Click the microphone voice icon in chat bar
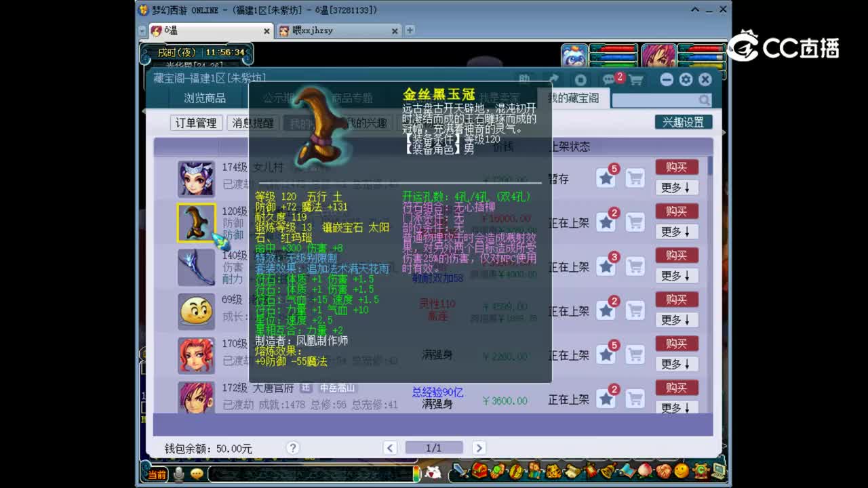 pyautogui.click(x=178, y=474)
